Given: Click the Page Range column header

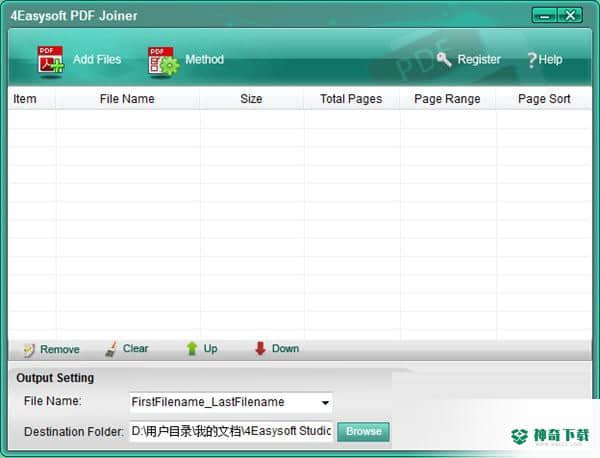Looking at the screenshot, I should [x=447, y=99].
